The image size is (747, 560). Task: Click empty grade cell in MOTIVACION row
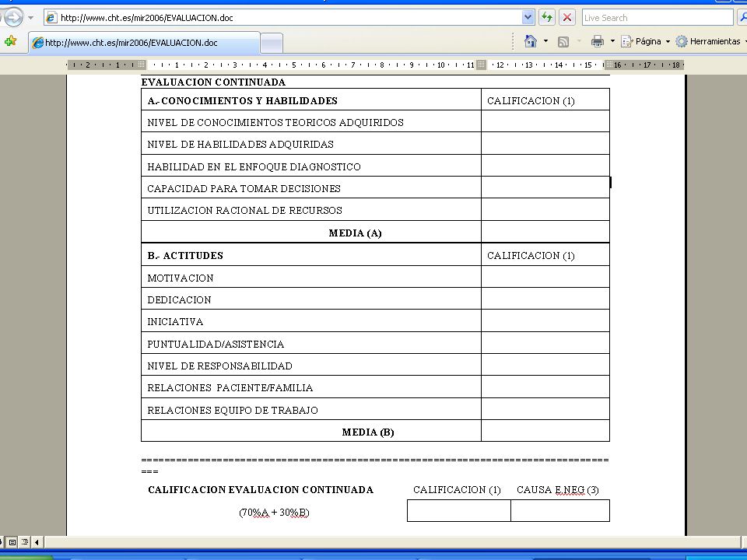[x=545, y=277]
